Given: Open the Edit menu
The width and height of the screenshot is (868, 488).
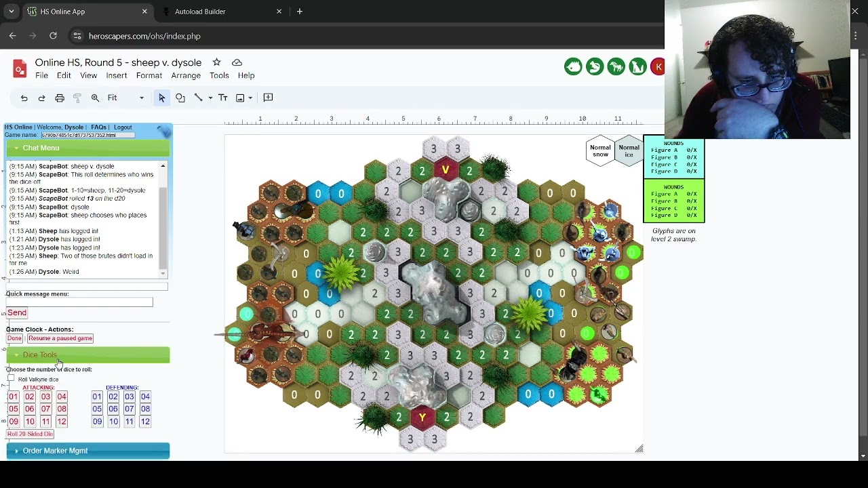Looking at the screenshot, I should 64,76.
